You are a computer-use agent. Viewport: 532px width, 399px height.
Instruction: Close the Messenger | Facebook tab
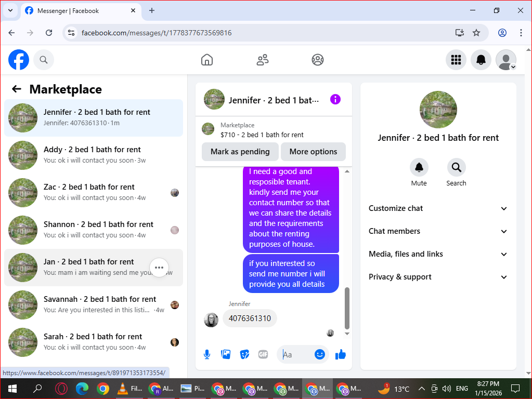tap(133, 10)
